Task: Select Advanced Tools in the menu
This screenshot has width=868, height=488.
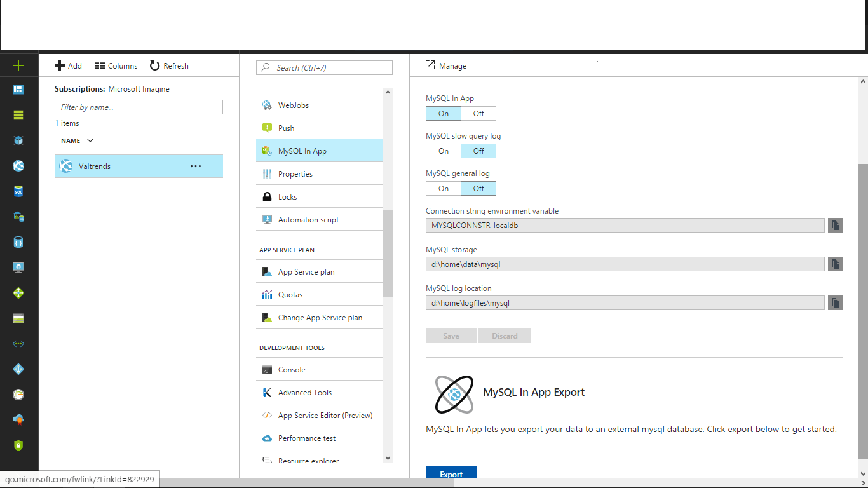Action: tap(304, 392)
